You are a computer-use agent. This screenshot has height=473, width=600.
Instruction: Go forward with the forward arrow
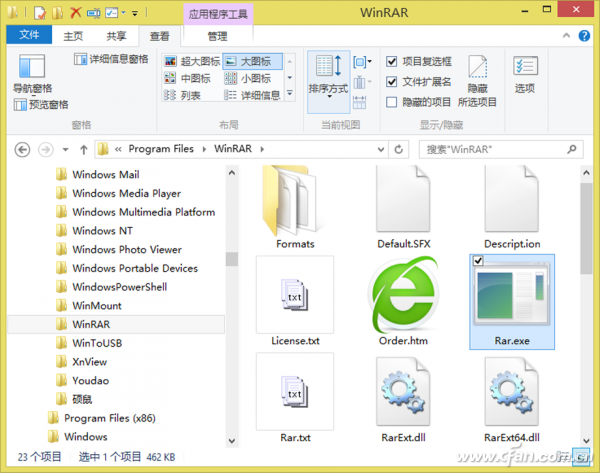[46, 149]
